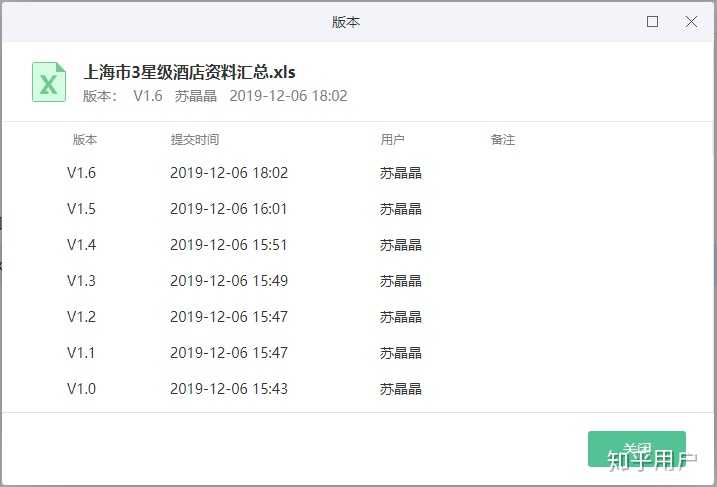Click timestamp 2019-12-06 15:43

pyautogui.click(x=229, y=389)
